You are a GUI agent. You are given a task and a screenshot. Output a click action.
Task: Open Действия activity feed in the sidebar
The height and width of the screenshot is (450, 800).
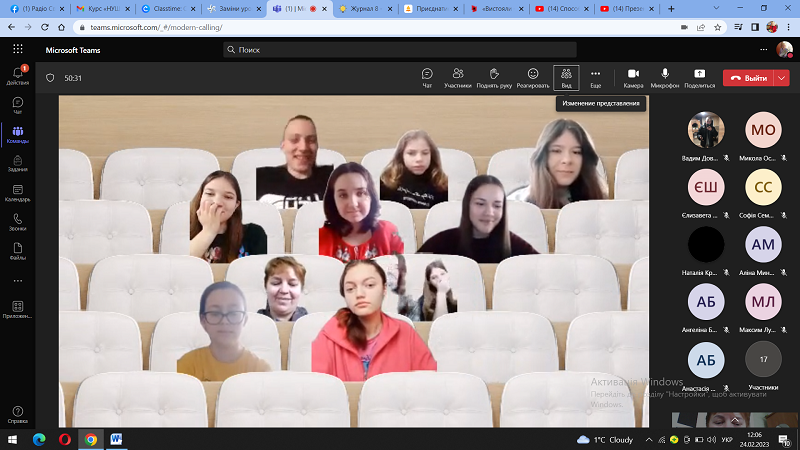pos(18,75)
